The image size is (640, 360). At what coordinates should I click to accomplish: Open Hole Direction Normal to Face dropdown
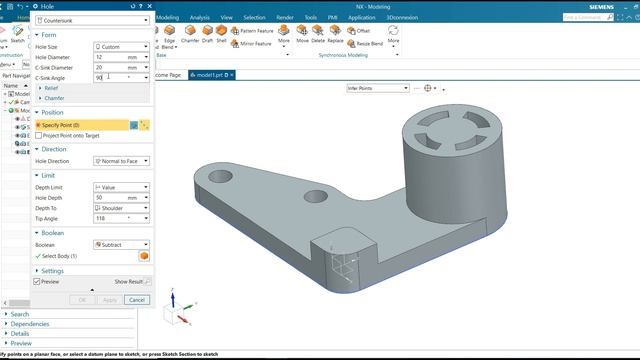(x=121, y=161)
